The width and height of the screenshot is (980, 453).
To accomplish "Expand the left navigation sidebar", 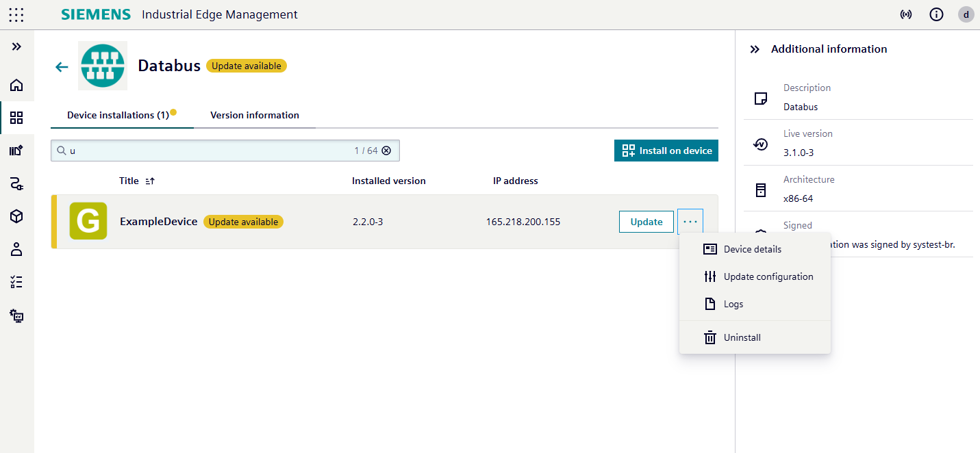I will [x=16, y=47].
